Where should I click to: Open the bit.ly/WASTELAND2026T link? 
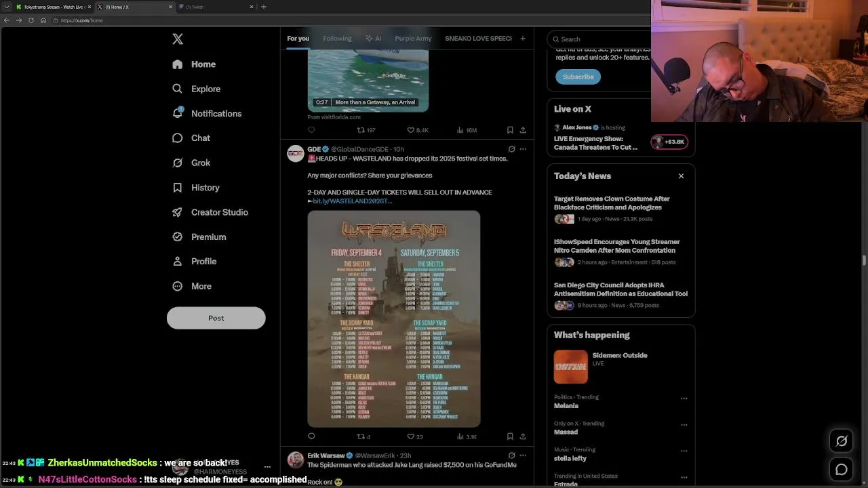point(351,201)
